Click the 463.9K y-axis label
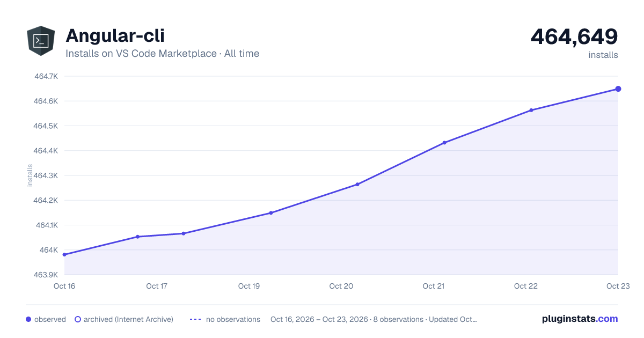The width and height of the screenshot is (644, 338). click(x=46, y=275)
